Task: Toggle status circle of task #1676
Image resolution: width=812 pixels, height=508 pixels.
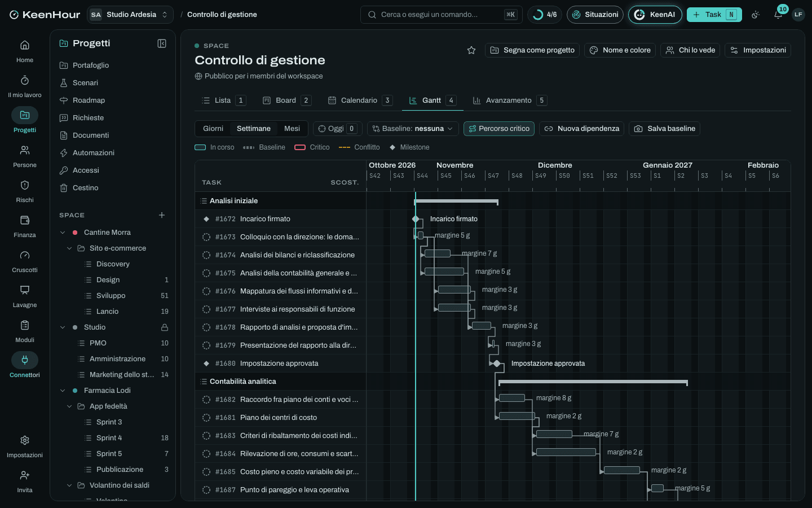Action: (x=206, y=291)
